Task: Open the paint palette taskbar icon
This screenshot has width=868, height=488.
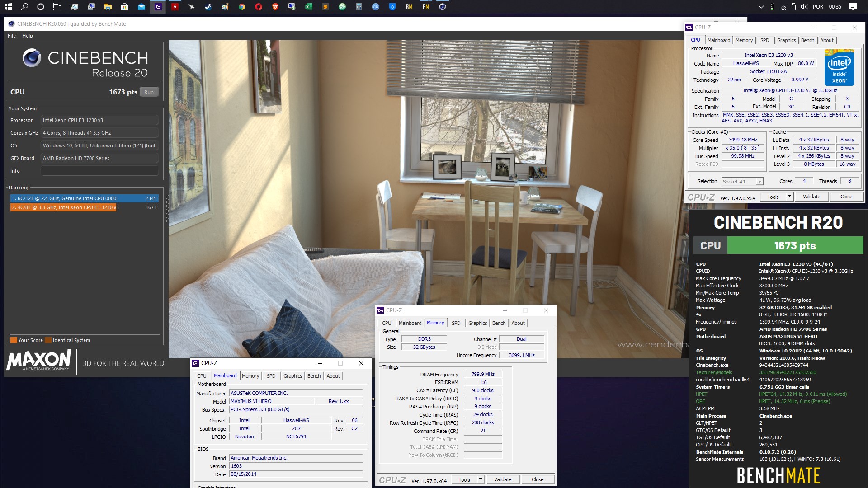Action: 225,7
